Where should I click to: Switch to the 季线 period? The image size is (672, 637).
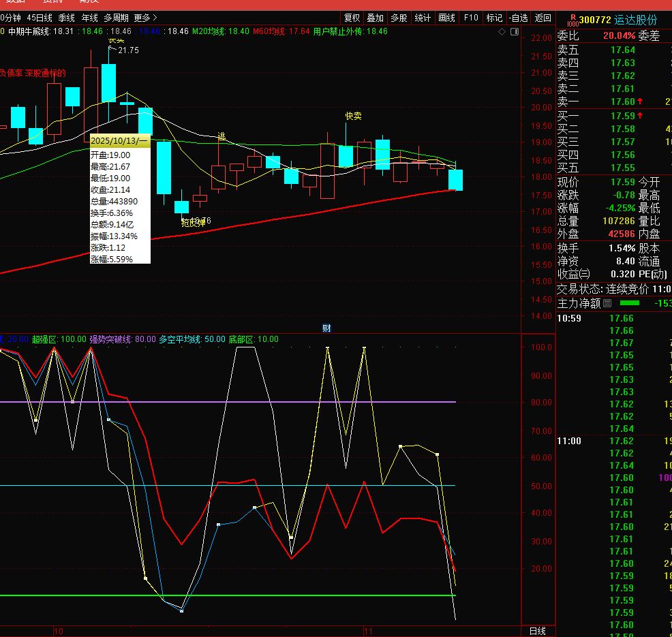[66, 18]
